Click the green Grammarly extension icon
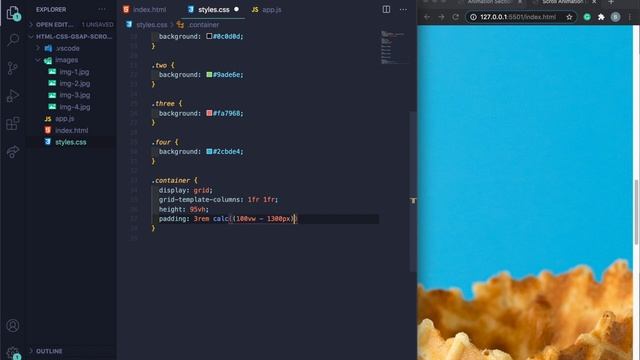640x360 pixels. pos(587,17)
